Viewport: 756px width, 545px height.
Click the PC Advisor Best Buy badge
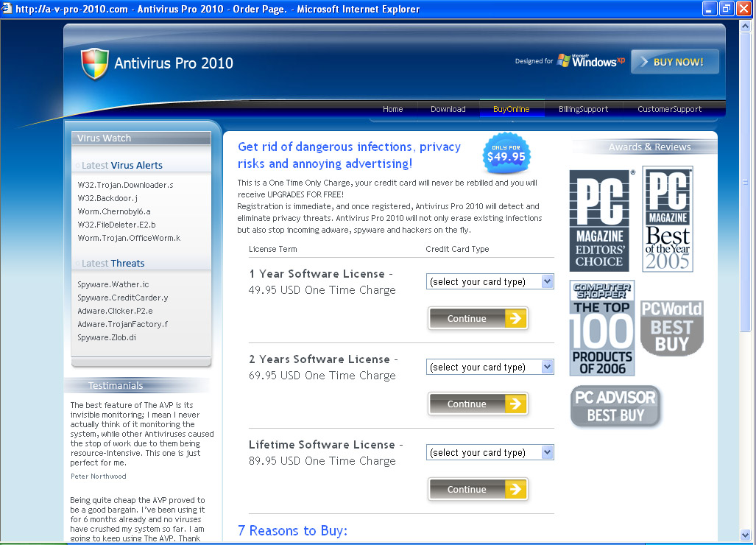pos(615,406)
